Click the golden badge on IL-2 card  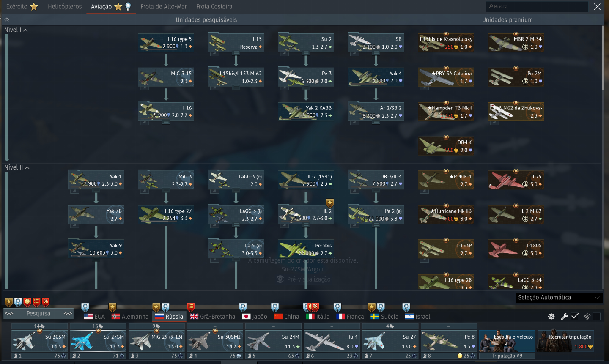330,203
